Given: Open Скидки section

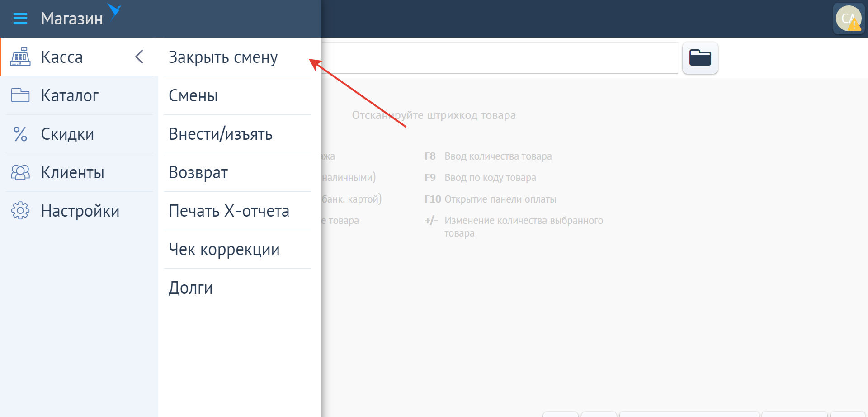Looking at the screenshot, I should point(79,134).
